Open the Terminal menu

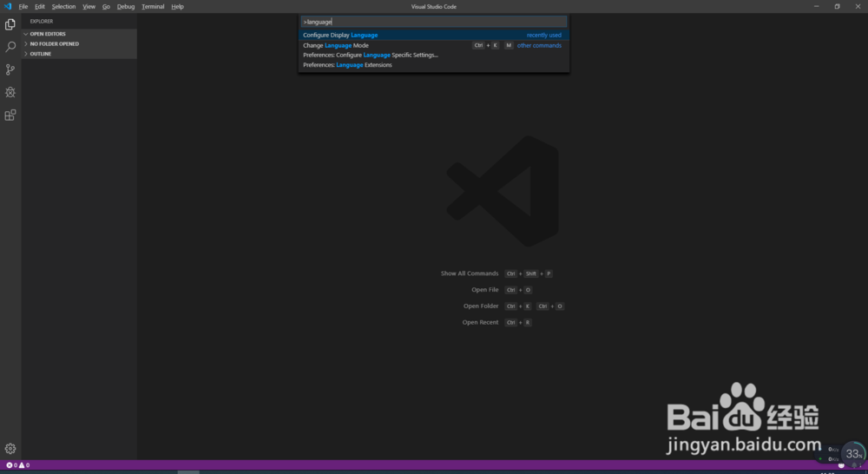153,7
